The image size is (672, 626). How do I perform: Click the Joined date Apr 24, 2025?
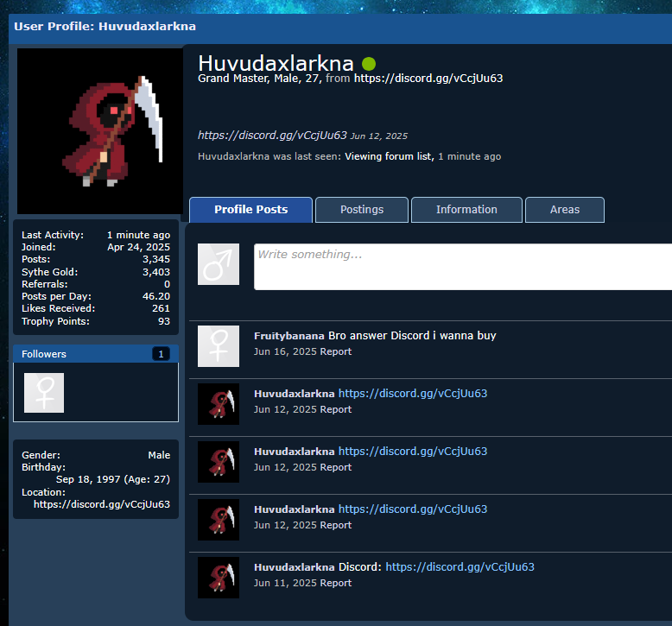(x=139, y=247)
